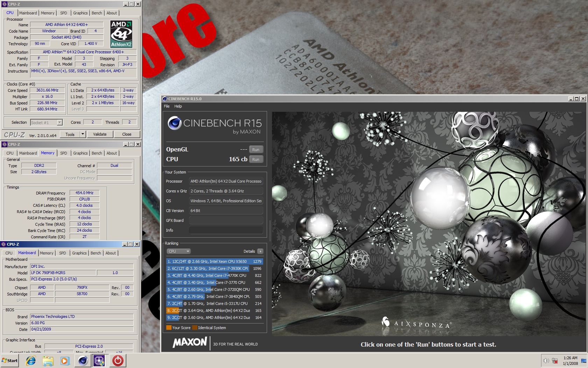Open Graphics tab in Mainboard CPU-Z window
The width and height of the screenshot is (588, 368).
pyautogui.click(x=79, y=253)
